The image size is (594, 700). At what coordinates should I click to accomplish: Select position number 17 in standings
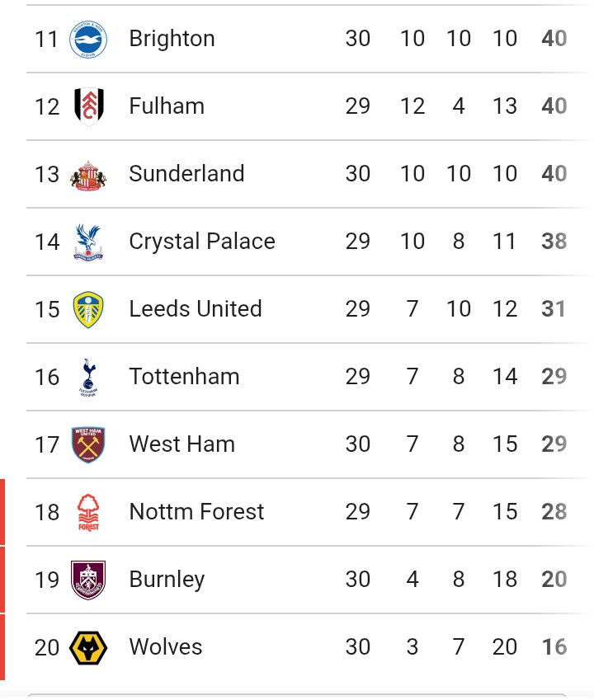[47, 444]
